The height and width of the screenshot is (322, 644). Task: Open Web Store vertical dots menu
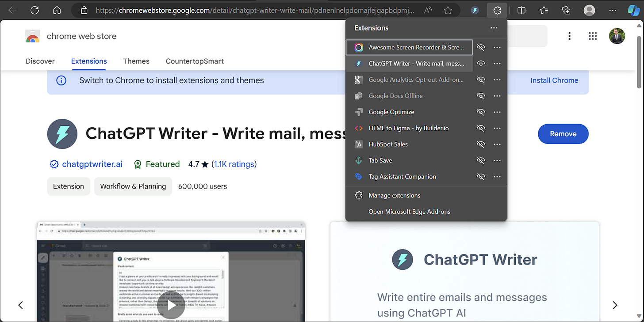tap(570, 36)
